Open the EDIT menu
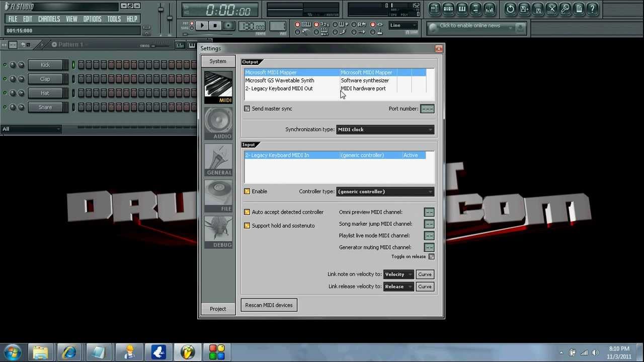 pos(28,19)
